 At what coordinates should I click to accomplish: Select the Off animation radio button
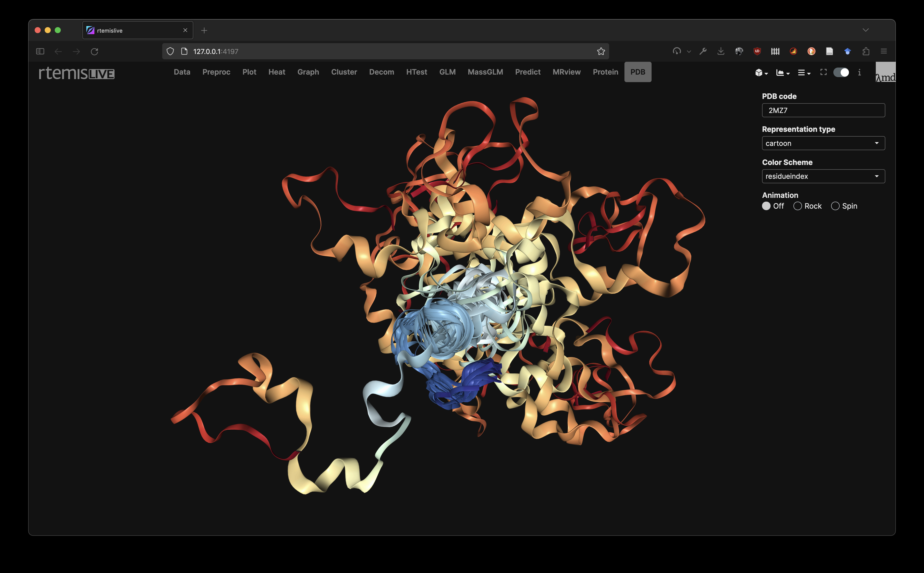[x=766, y=206]
